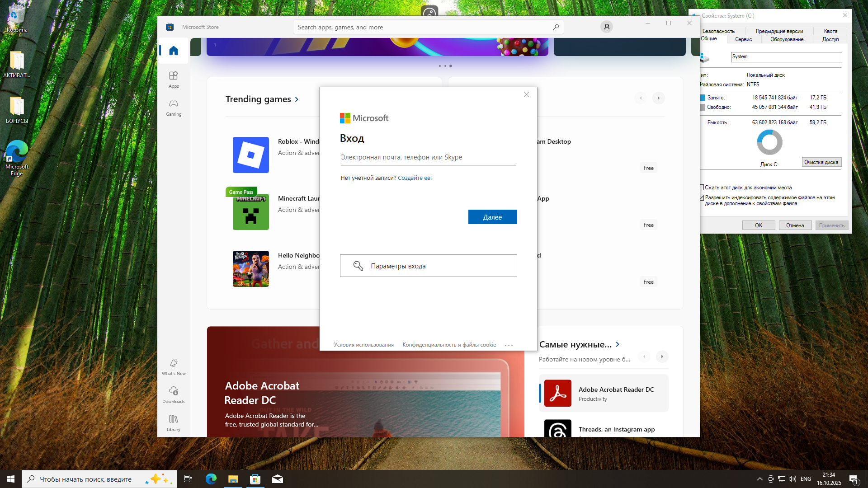Expand the 'Самые нужные' section chevron
The height and width of the screenshot is (488, 868).
point(618,344)
